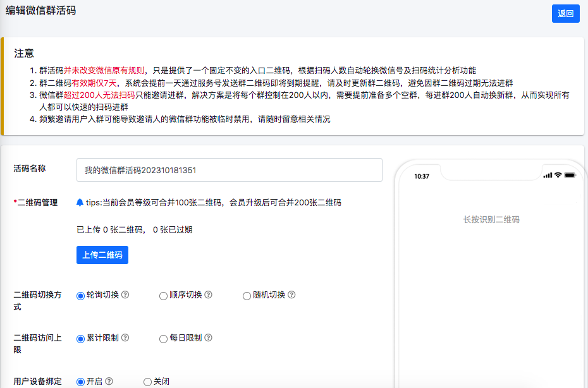Disable 用户设备绑定 with 关闭 option
Screen dimensions: 588x388
coord(147,382)
